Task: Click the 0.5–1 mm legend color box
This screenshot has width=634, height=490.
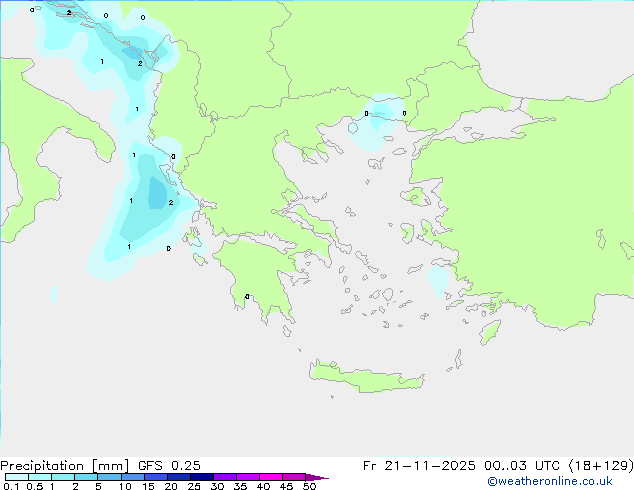Action: (x=40, y=477)
